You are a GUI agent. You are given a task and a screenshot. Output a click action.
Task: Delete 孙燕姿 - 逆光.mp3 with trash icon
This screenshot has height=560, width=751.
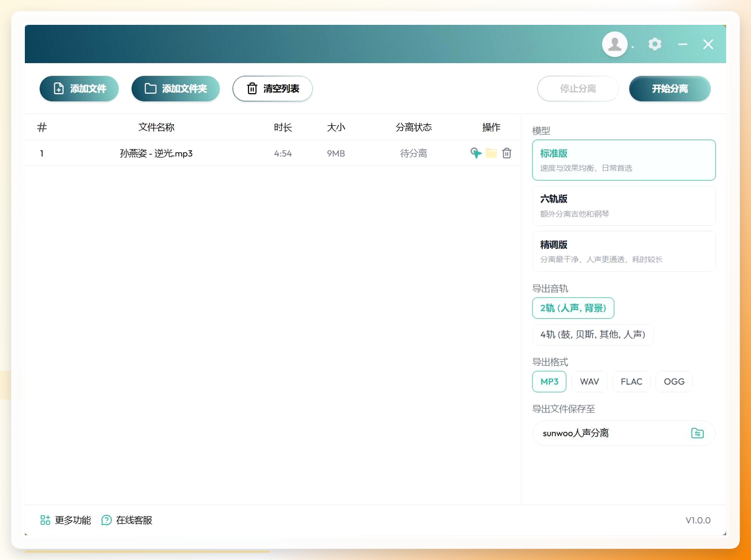(x=507, y=153)
